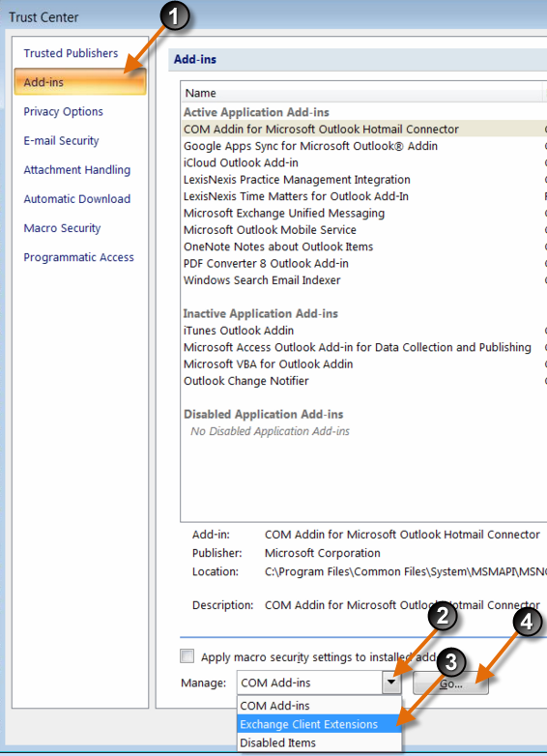Screen dimensions: 547x756
Task: Choose Disabled Items option
Action: 319,742
